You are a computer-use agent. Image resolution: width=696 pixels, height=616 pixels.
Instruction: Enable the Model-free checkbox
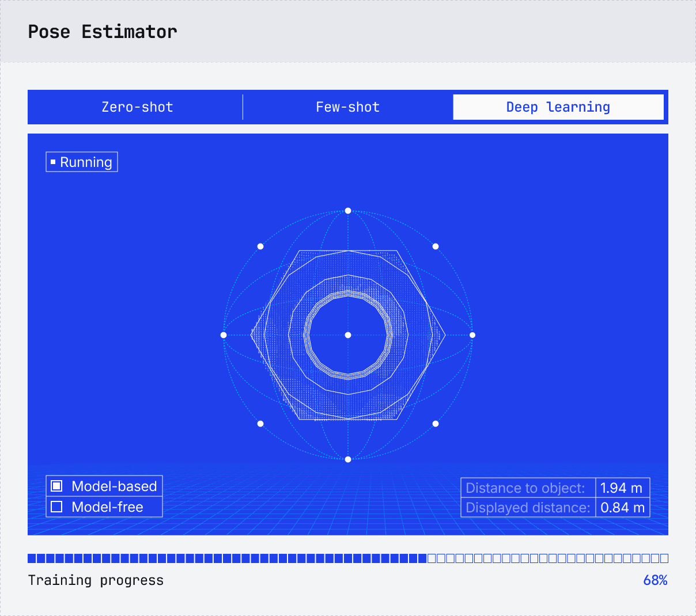click(x=56, y=507)
